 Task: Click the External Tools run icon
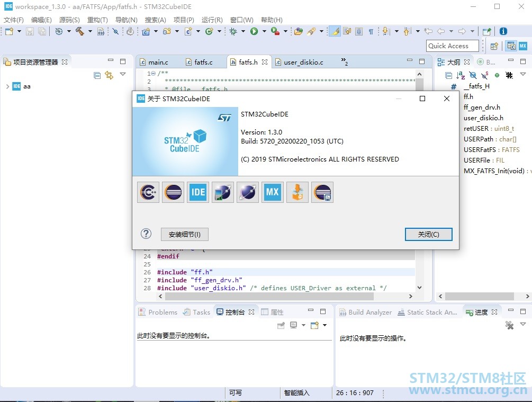275,32
